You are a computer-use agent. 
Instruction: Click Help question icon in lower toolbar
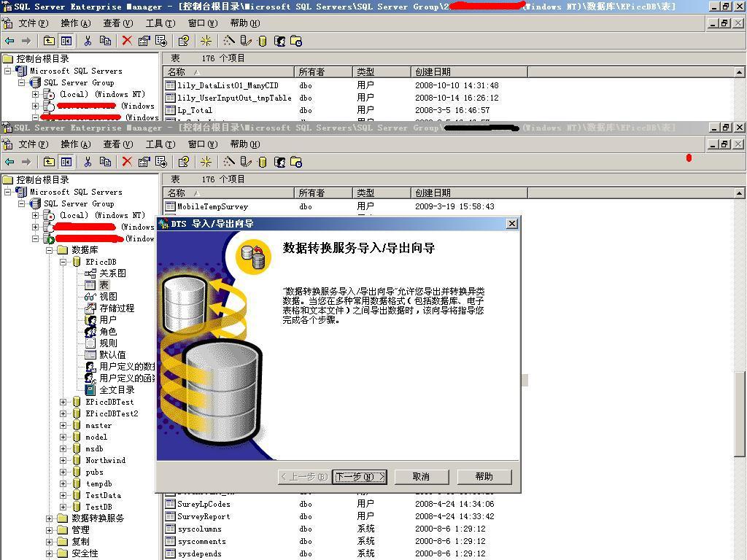[x=183, y=162]
